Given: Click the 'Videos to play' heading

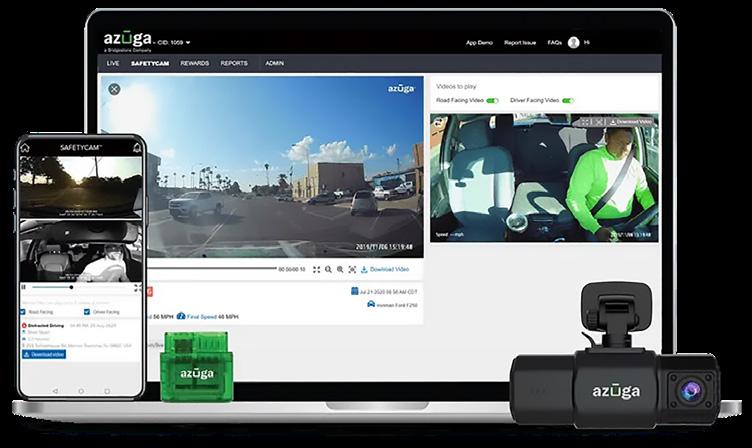Looking at the screenshot, I should tap(456, 86).
